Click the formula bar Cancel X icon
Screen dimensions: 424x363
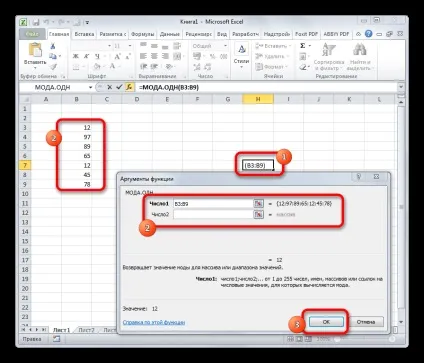coord(109,87)
